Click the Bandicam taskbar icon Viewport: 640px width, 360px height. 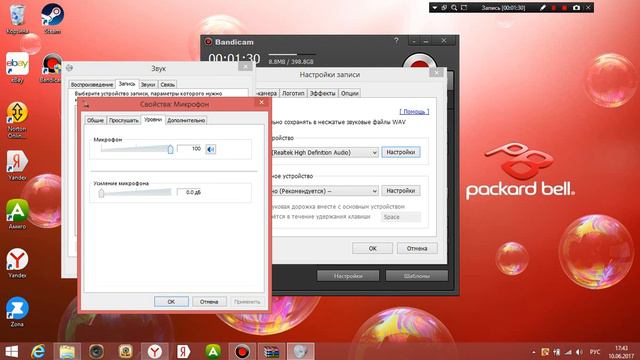pos(242,352)
